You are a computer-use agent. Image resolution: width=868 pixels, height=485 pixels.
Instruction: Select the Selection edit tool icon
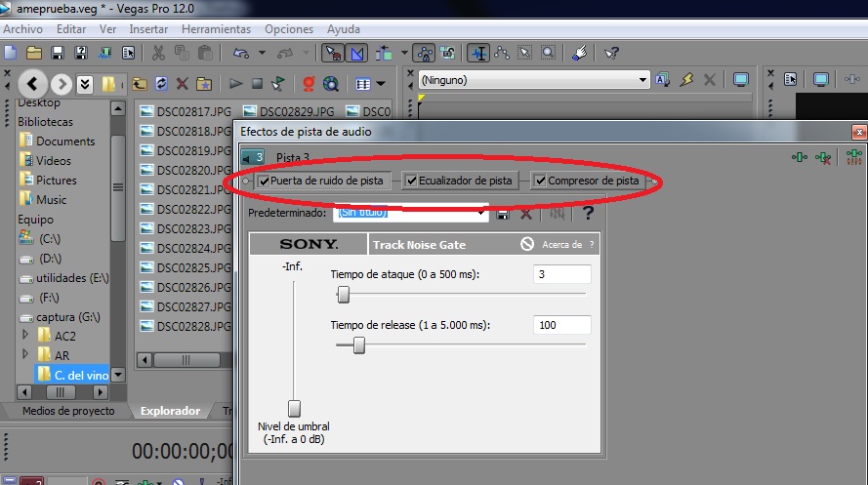pos(524,53)
